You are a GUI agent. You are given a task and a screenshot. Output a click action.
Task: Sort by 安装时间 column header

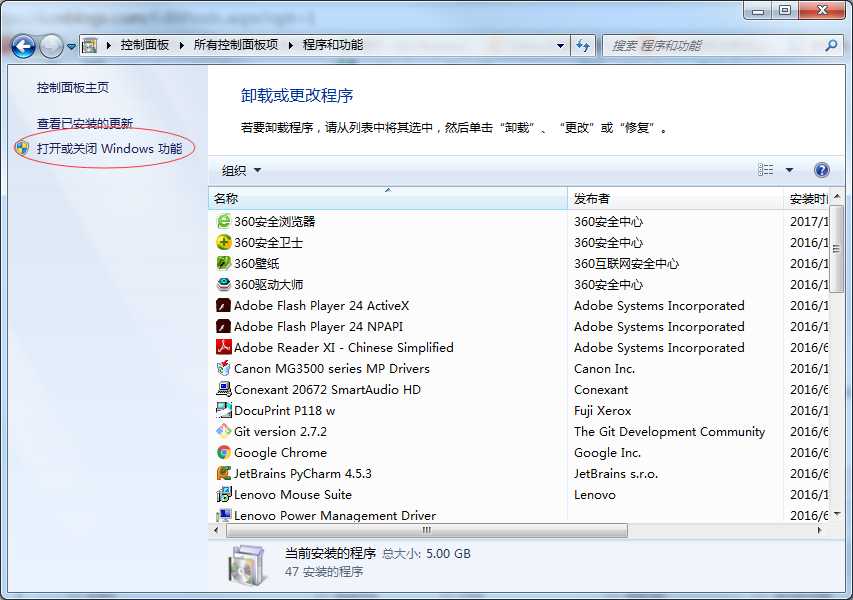coord(806,199)
